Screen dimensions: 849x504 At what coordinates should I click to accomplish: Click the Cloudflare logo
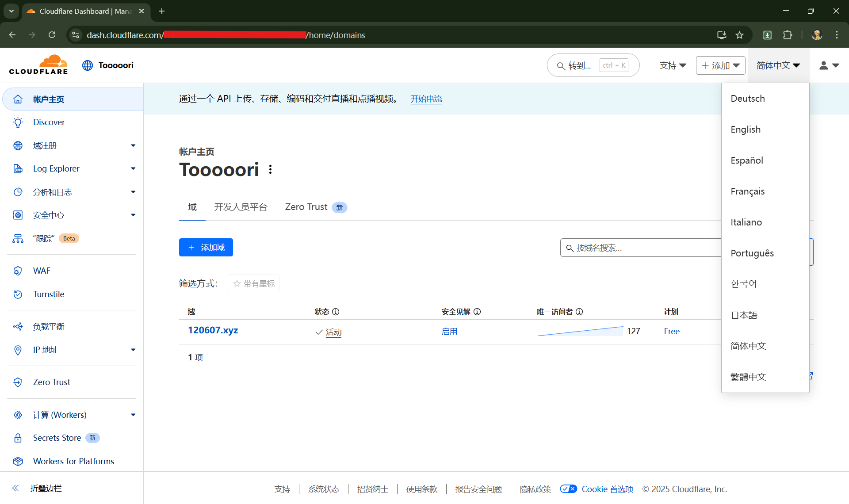[38, 65]
